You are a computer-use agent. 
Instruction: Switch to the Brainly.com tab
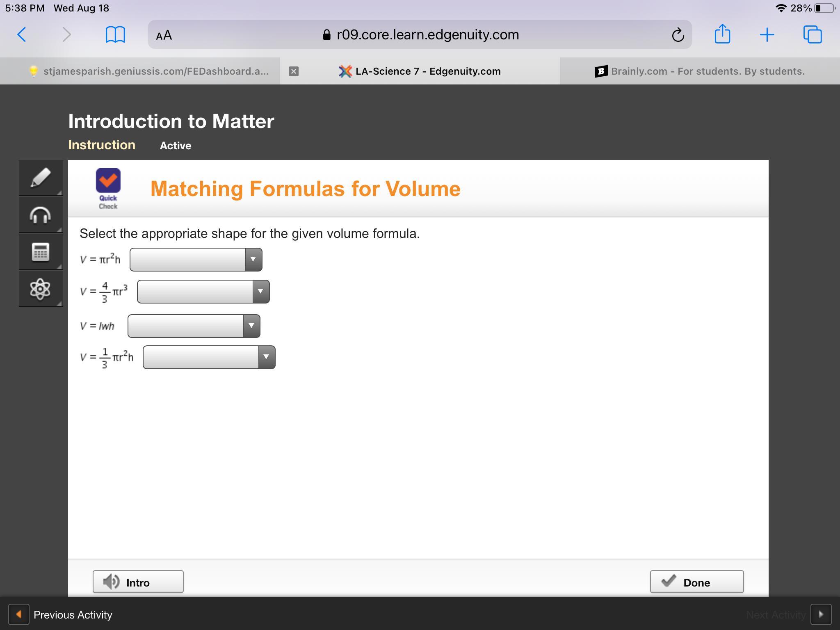tap(700, 71)
